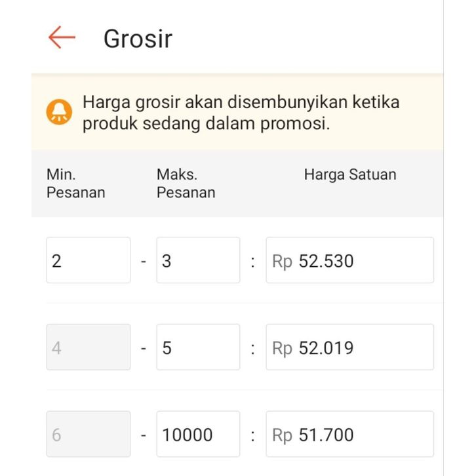Tap the orange bell notice icon
The image size is (476, 476).
coord(59,113)
